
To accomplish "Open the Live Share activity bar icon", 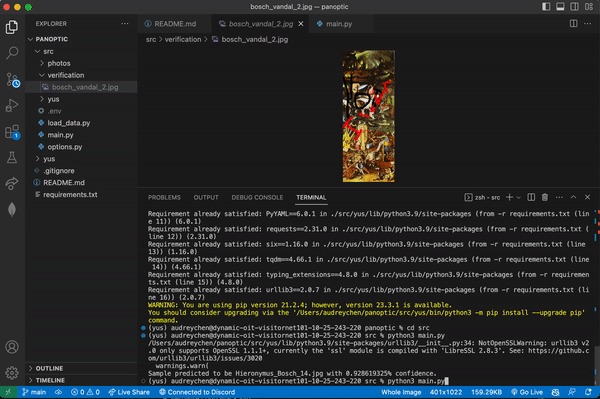I will pyautogui.click(x=12, y=183).
